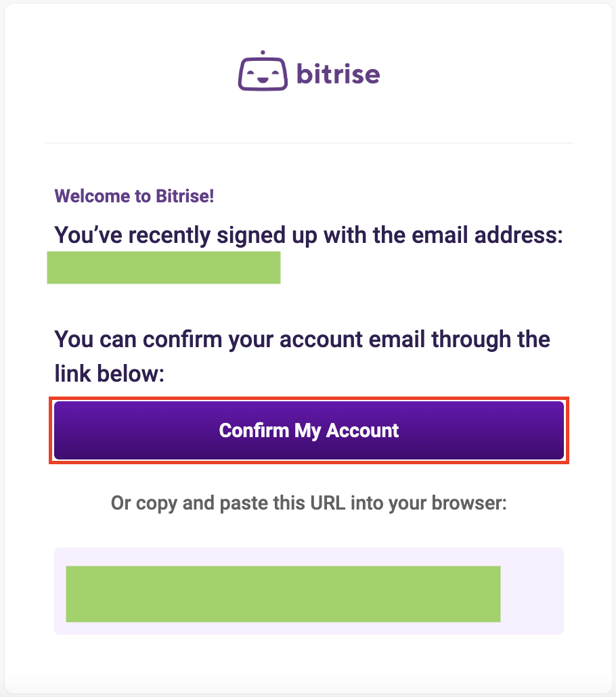Click the Confirm My Account button
This screenshot has width=616, height=697.
309,430
